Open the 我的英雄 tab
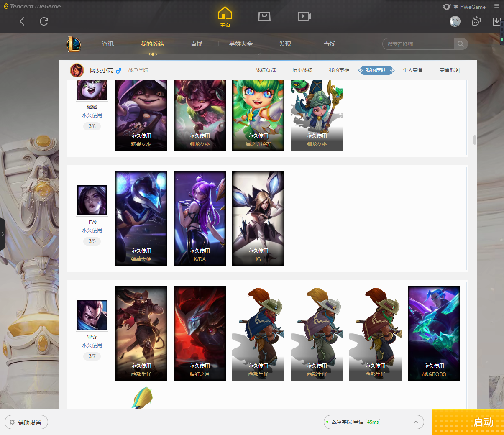The width and height of the screenshot is (504, 435). 339,70
